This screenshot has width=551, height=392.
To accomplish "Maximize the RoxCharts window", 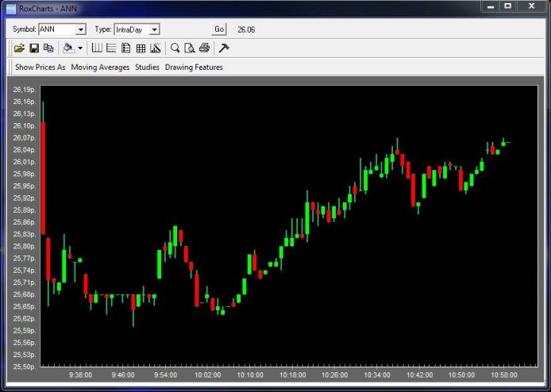I will click(x=508, y=6).
